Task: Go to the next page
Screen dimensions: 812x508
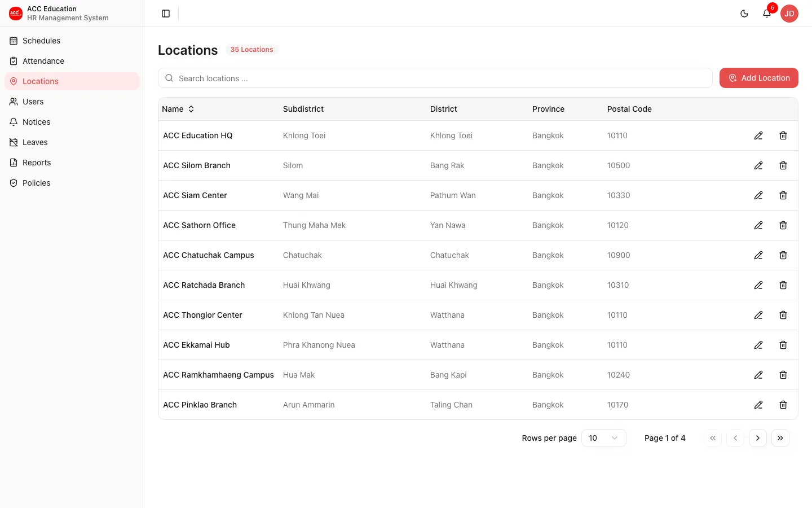Action: point(758,438)
